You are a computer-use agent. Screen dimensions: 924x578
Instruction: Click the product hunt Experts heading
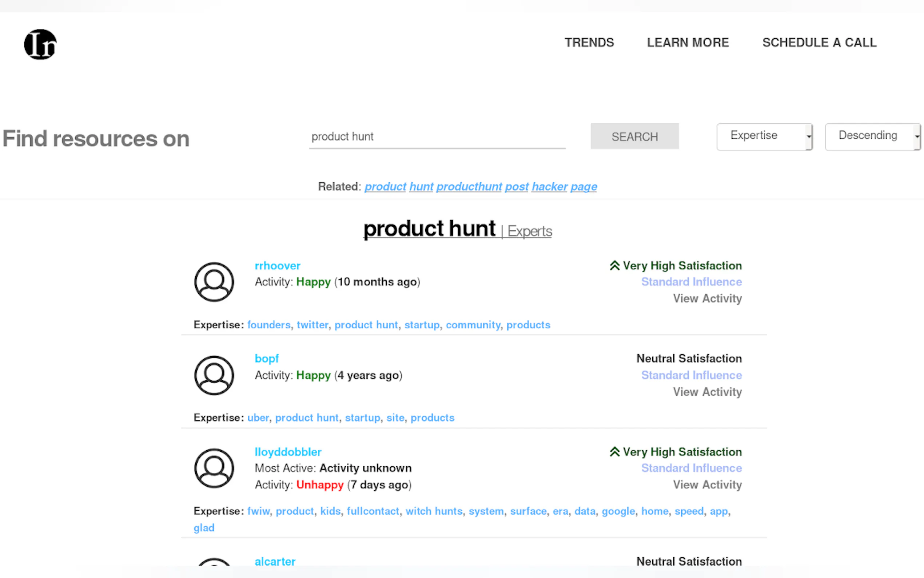[x=458, y=229]
